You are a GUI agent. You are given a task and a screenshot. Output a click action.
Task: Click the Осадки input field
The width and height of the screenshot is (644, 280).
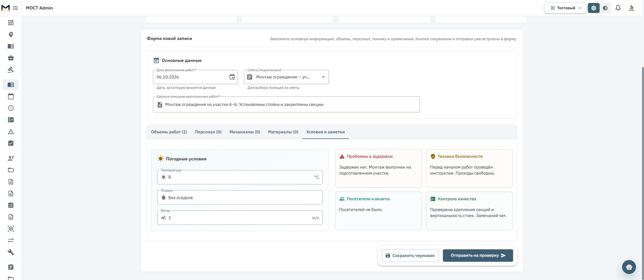[x=240, y=198]
